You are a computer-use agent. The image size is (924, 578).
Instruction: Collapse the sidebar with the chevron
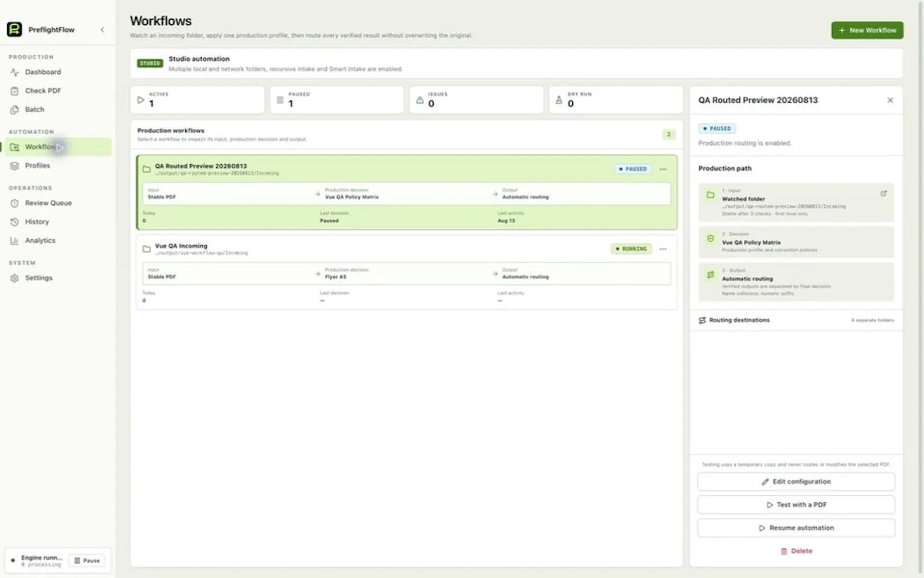click(102, 29)
